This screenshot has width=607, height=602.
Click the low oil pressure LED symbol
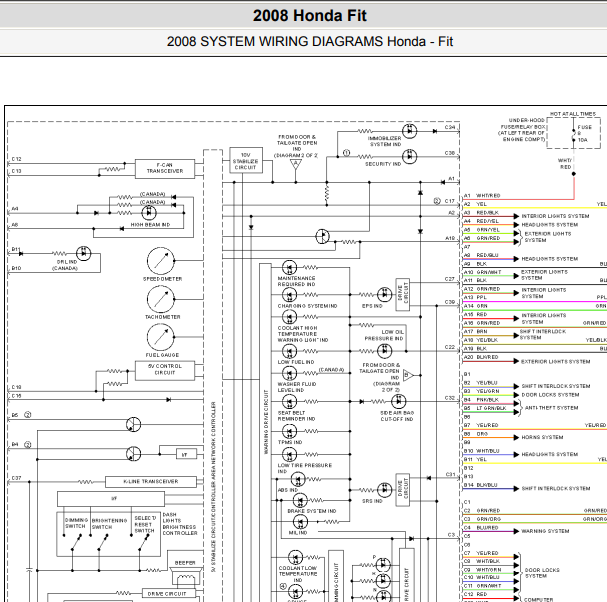pos(384,351)
